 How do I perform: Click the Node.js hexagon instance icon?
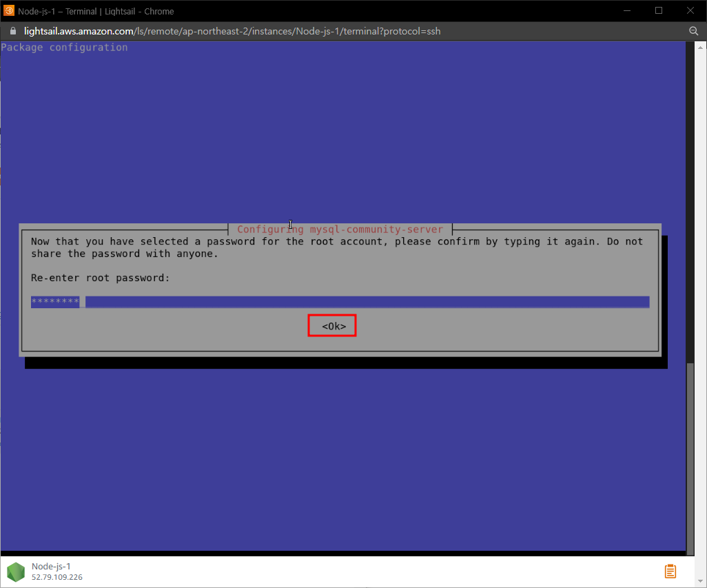click(x=16, y=571)
